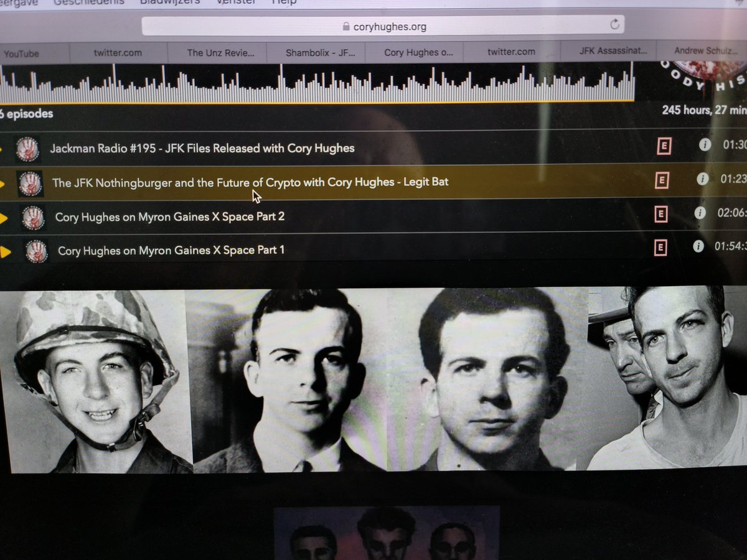Open the Venster menu
Viewport: 747px width, 560px height.
pyautogui.click(x=237, y=2)
